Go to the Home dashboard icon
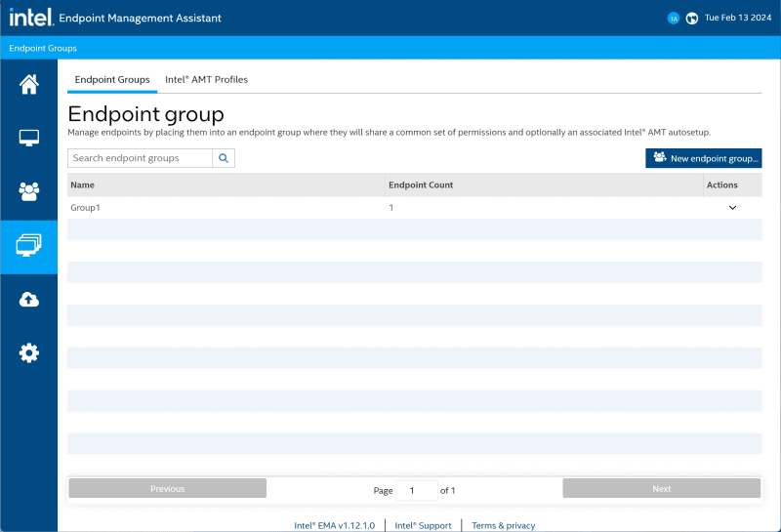 (29, 85)
